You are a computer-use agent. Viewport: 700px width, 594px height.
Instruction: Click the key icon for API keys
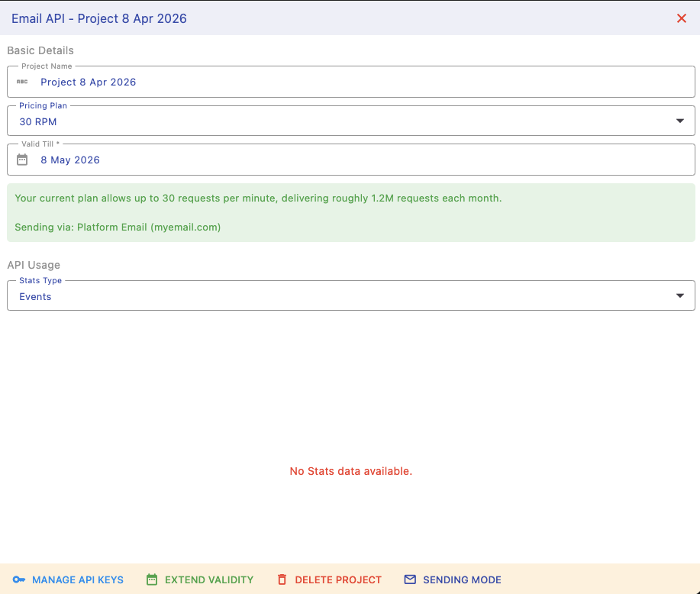click(19, 579)
